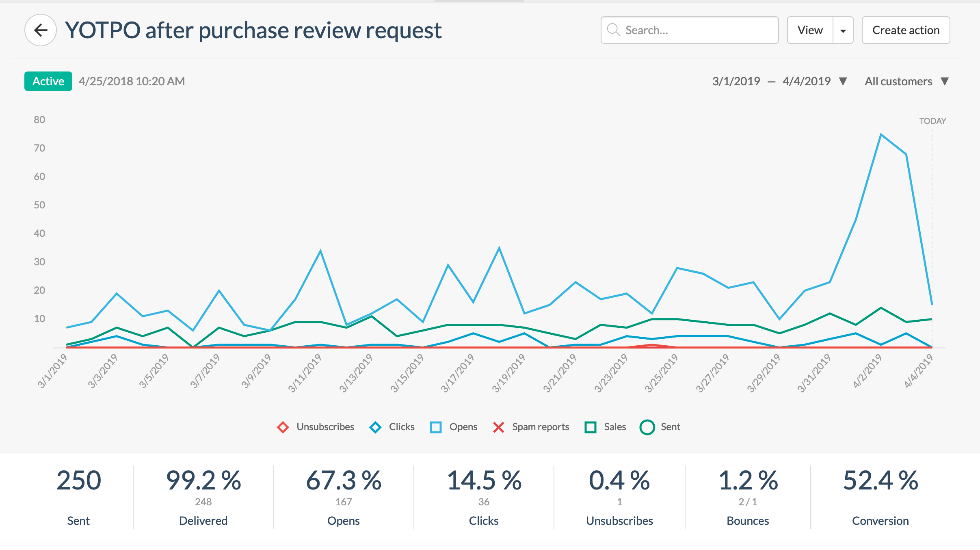The image size is (980, 550).
Task: Click the 67.3 % Opens statistic
Action: click(x=344, y=497)
